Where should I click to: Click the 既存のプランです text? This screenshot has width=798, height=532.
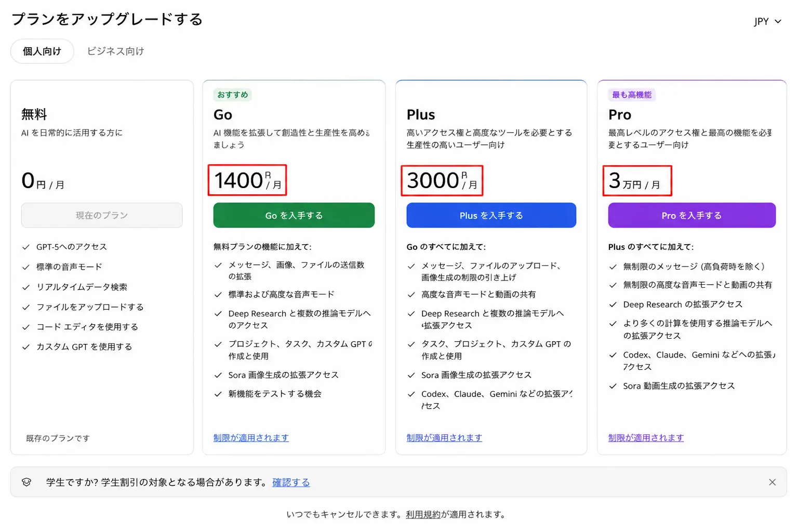point(58,438)
